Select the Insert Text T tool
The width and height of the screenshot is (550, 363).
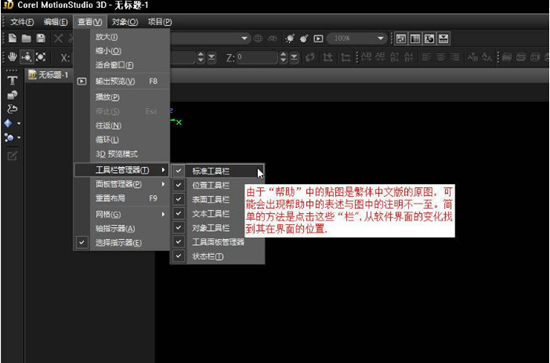coord(12,81)
